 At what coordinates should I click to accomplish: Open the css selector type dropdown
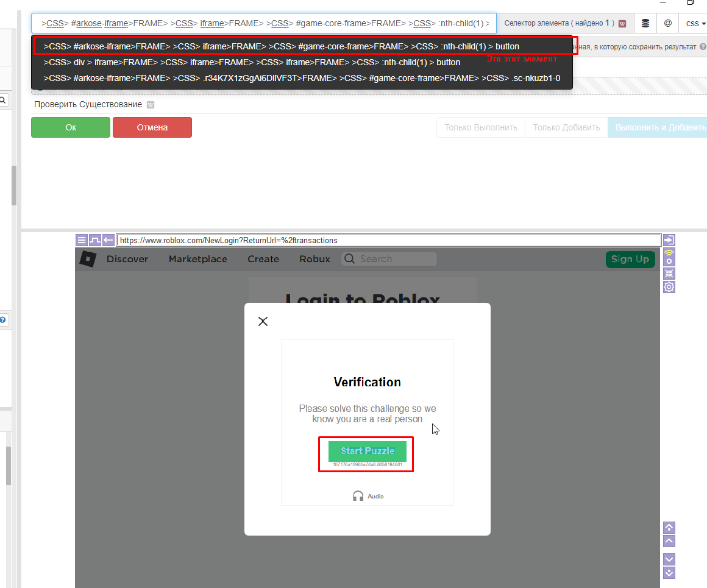pyautogui.click(x=695, y=23)
